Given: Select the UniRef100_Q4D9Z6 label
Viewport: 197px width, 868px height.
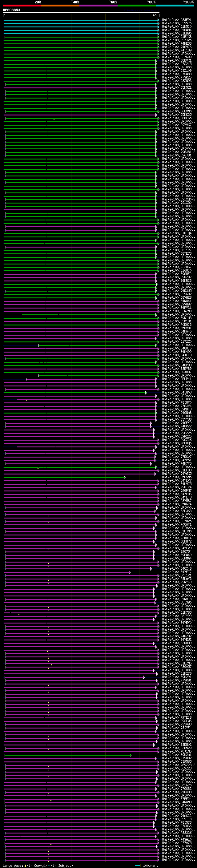Looking at the screenshot, I should [x=177, y=47].
